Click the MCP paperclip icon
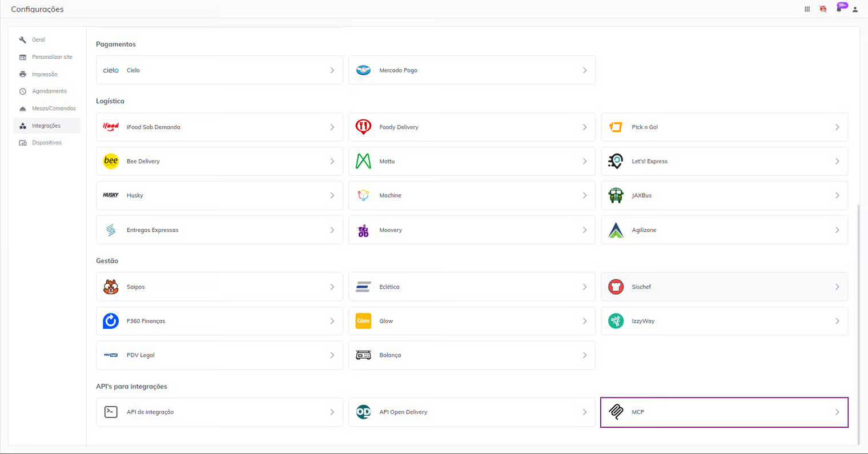The image size is (868, 454). (x=616, y=412)
